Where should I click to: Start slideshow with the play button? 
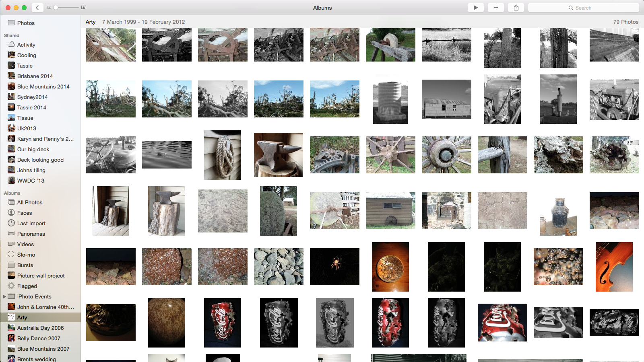475,8
